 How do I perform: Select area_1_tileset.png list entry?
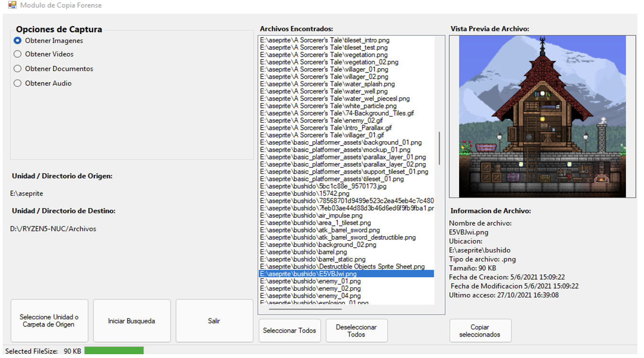346,223
